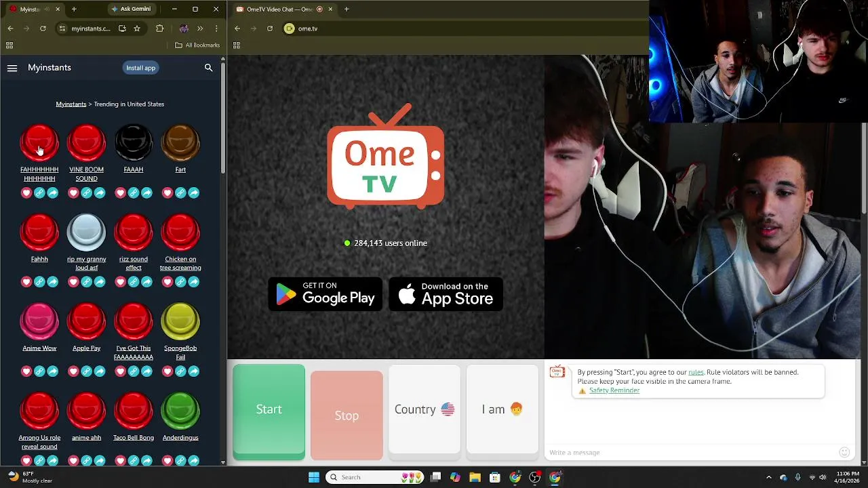Reload the ome.tv page
868x488 pixels.
tap(270, 28)
